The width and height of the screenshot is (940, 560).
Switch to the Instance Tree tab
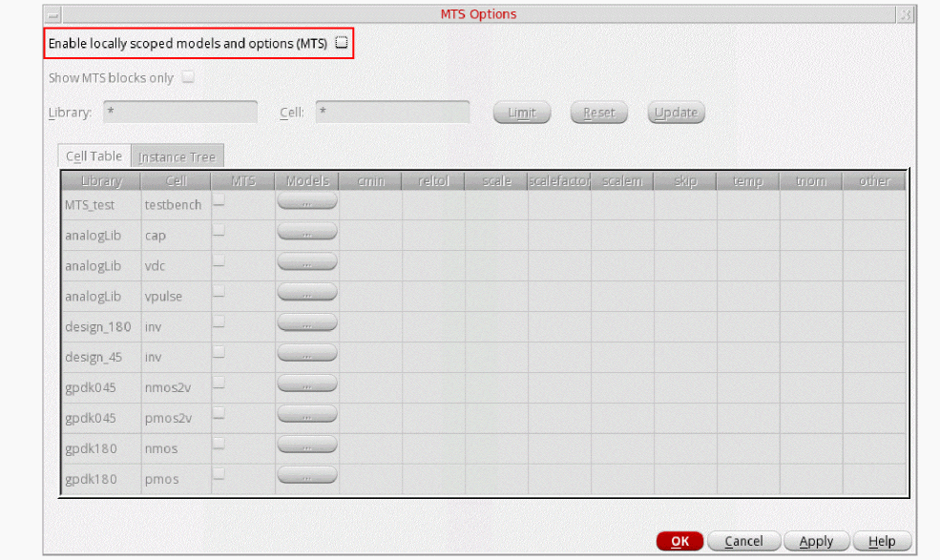(177, 156)
